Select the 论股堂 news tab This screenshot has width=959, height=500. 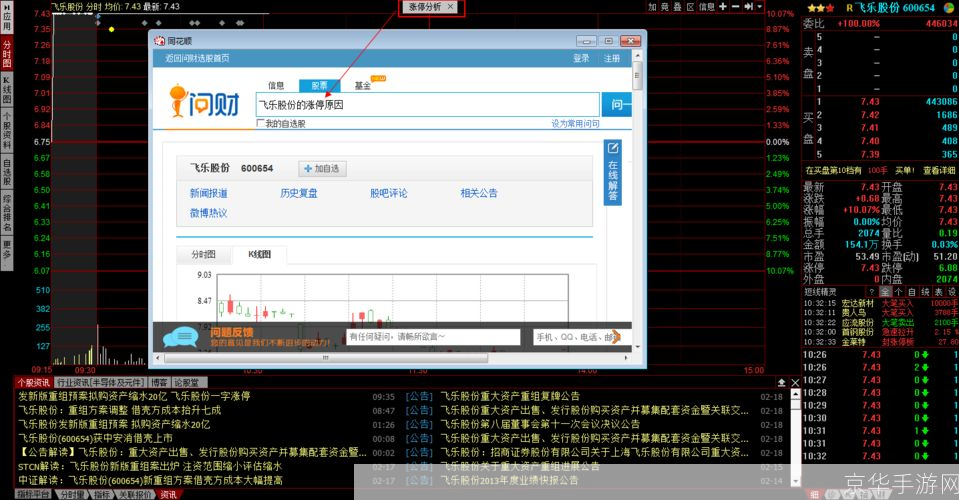point(187,383)
